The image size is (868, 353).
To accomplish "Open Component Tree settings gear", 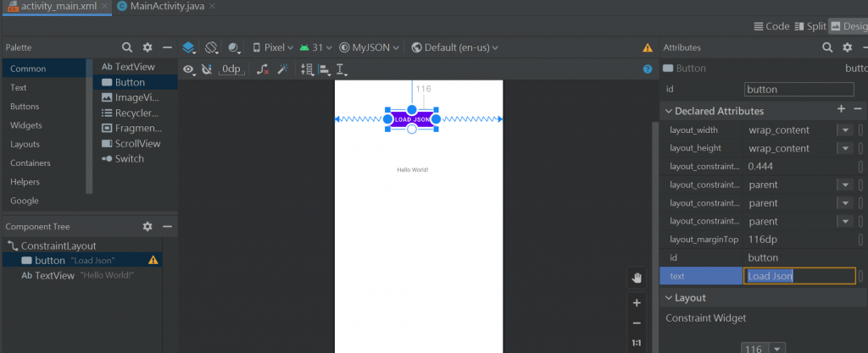I will click(x=147, y=227).
